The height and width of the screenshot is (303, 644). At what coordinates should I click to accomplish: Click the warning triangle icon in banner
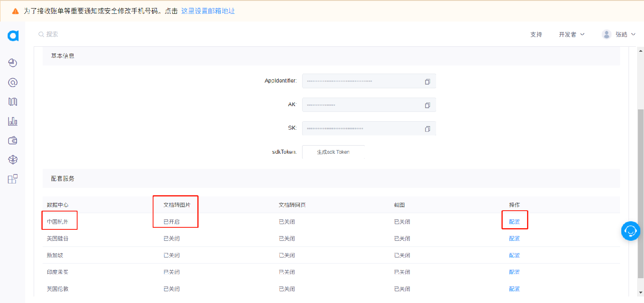15,11
